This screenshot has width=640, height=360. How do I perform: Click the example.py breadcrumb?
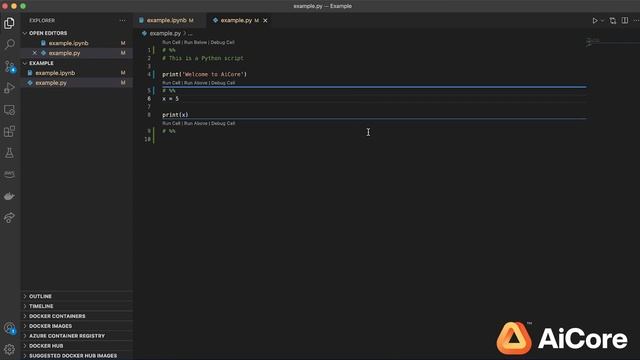[x=165, y=33]
